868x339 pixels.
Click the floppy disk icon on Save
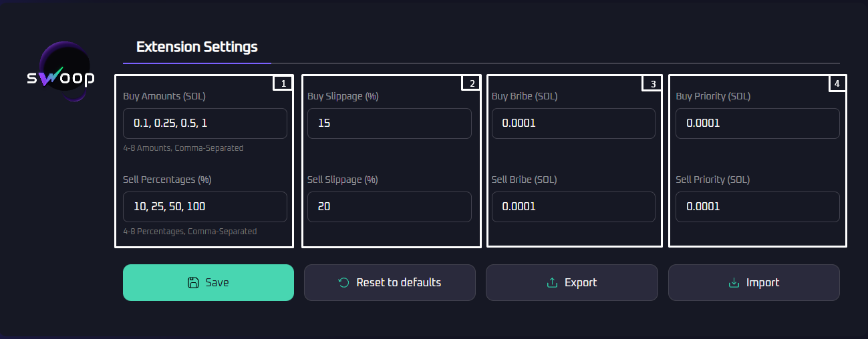click(193, 282)
